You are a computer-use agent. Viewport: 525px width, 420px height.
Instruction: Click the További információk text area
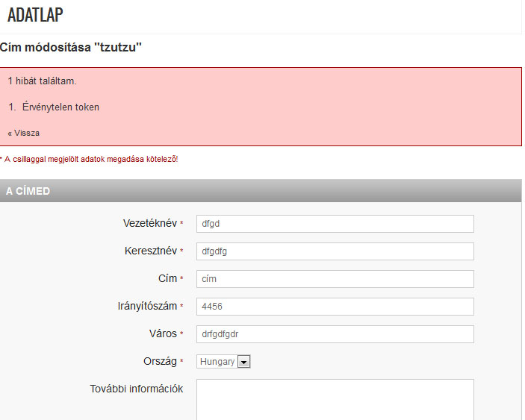(x=335, y=399)
